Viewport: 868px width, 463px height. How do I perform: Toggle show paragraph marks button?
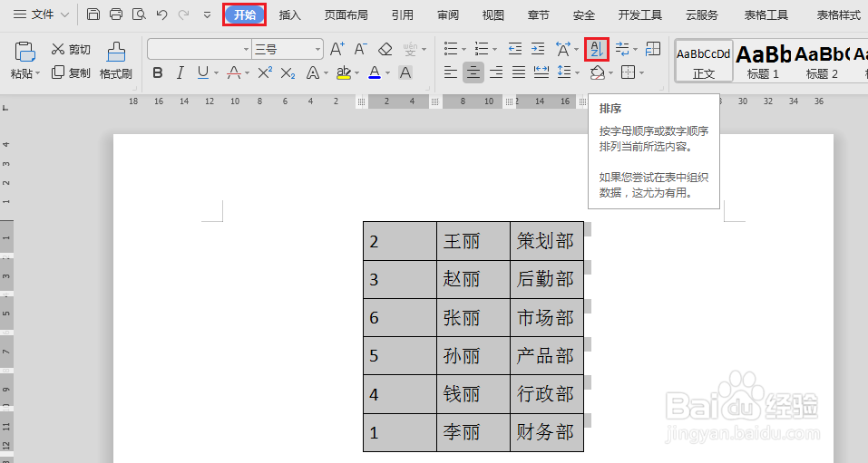click(623, 49)
